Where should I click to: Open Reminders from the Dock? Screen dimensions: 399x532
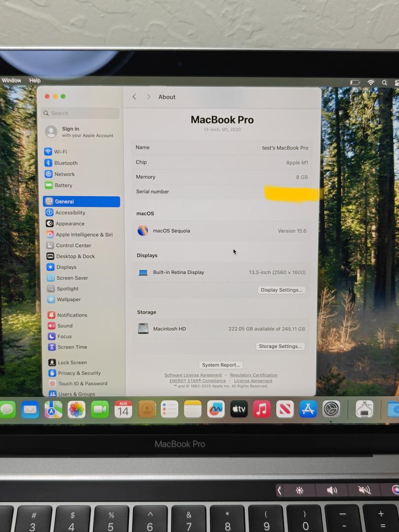pyautogui.click(x=169, y=409)
